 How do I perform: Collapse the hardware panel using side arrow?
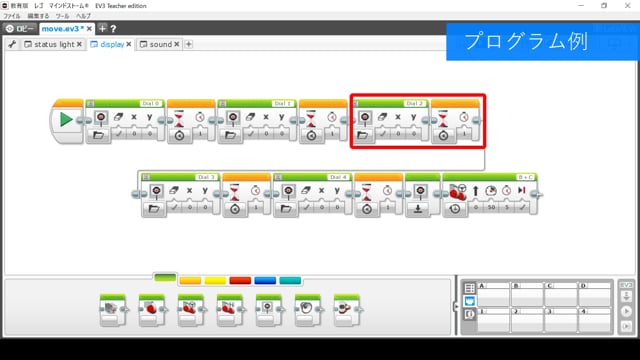tap(456, 307)
